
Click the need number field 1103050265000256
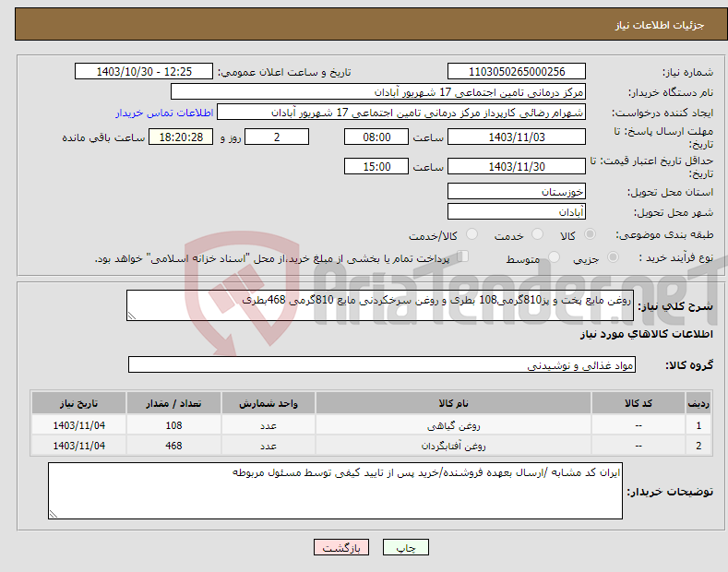517,72
